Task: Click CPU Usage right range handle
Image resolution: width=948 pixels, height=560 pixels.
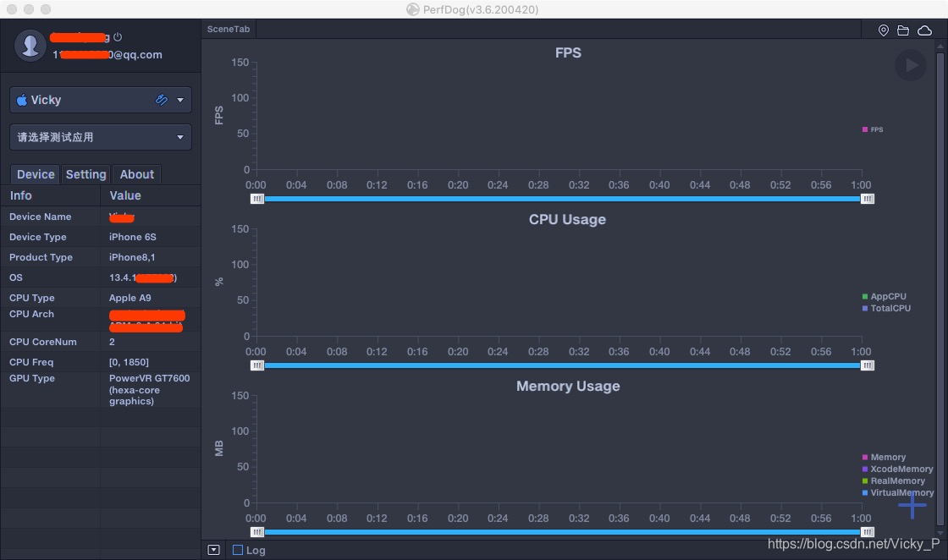Action: pyautogui.click(x=867, y=365)
